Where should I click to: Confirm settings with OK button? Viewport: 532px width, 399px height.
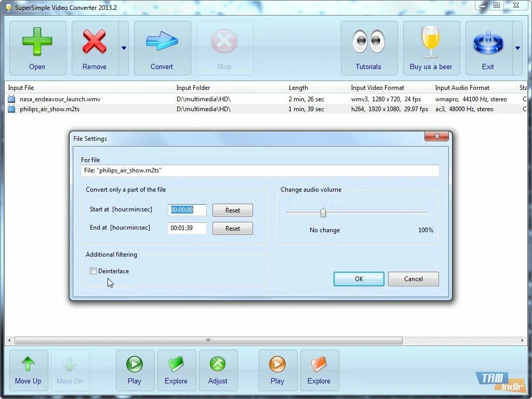(x=358, y=279)
